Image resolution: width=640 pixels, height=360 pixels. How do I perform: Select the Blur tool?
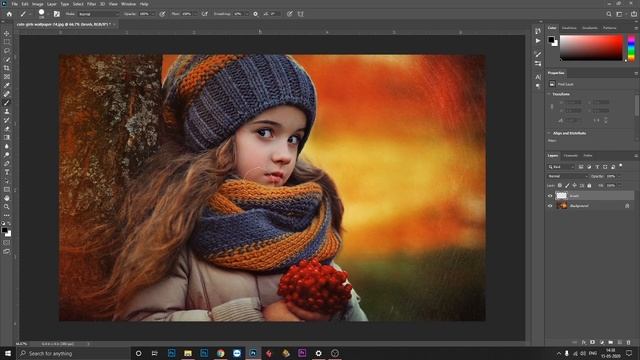coord(7,146)
